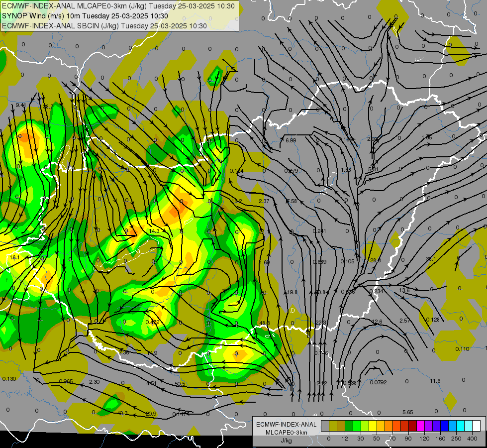Click the map value '0.689'
Screen dimensions: 487x448
pyautogui.click(x=319, y=262)
